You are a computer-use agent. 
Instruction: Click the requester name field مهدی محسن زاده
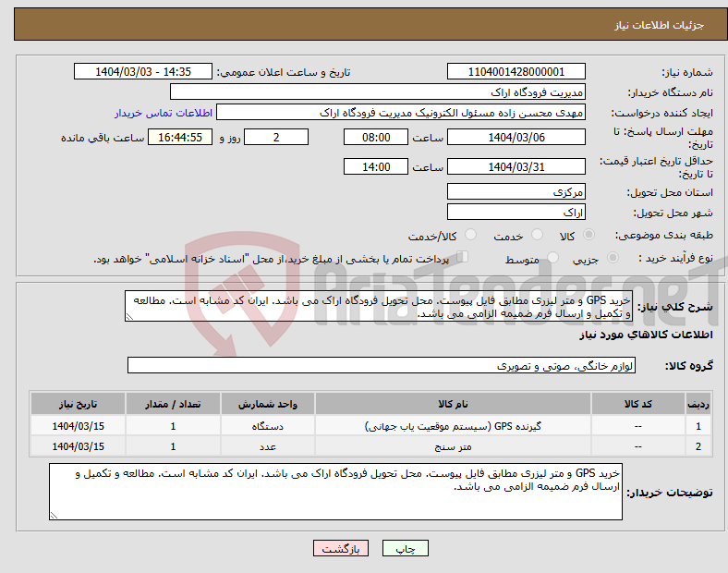[401, 113]
